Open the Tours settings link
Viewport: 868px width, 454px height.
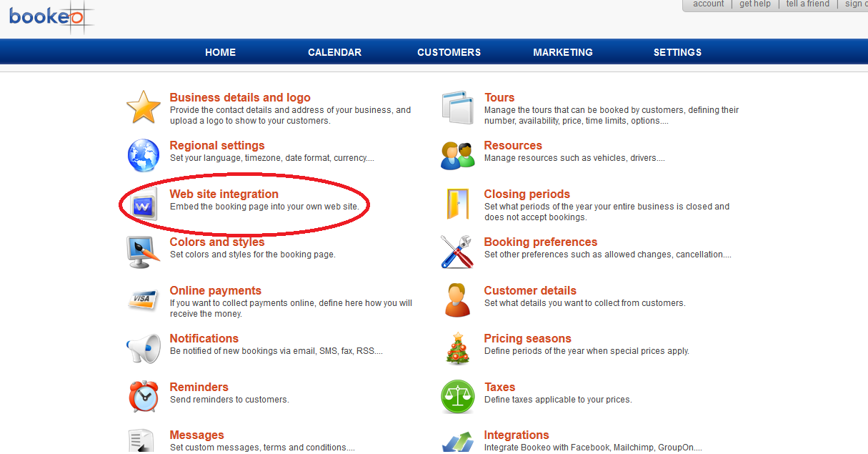tap(499, 97)
